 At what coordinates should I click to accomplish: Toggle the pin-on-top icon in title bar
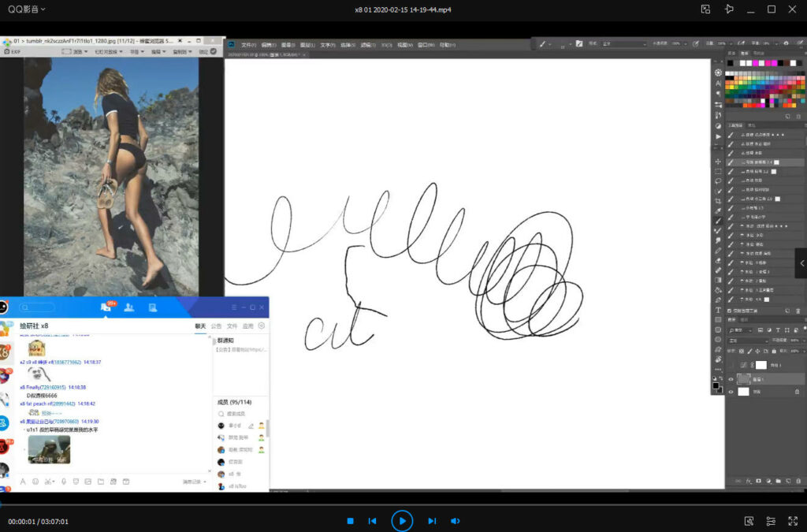click(729, 9)
